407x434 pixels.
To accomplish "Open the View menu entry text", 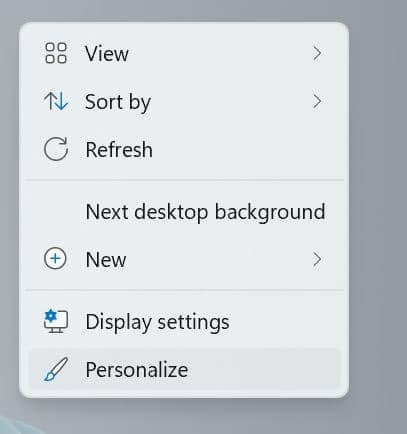I will 107,53.
